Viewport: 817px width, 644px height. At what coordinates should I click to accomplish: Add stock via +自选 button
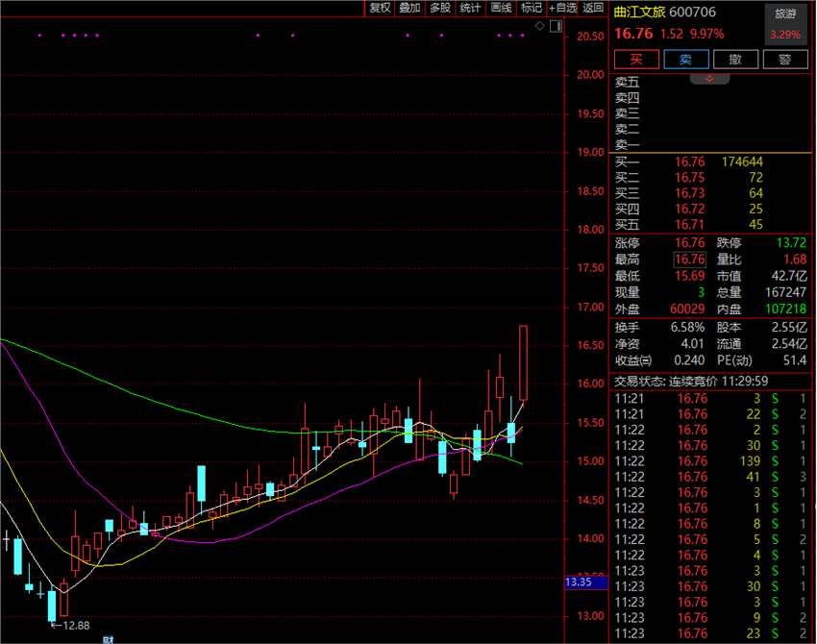pyautogui.click(x=562, y=8)
